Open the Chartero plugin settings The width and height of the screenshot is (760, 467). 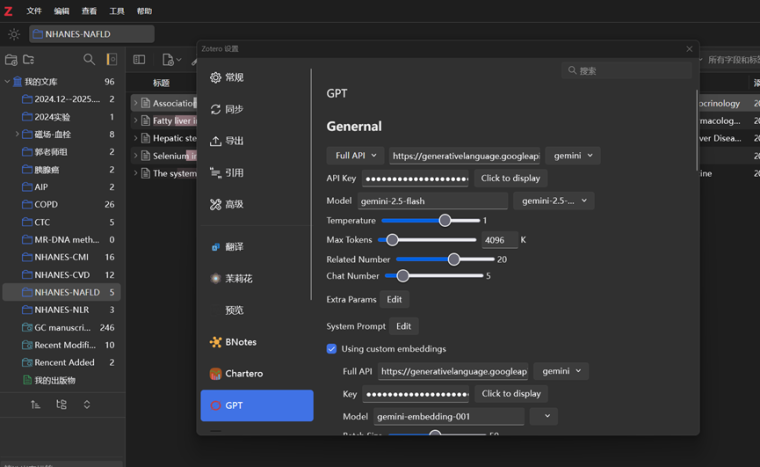tap(243, 374)
